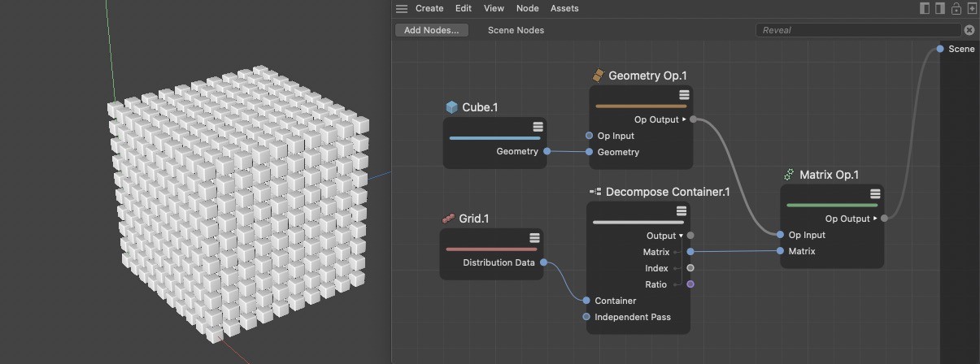Toggle the left side panel layout icon

click(x=925, y=8)
